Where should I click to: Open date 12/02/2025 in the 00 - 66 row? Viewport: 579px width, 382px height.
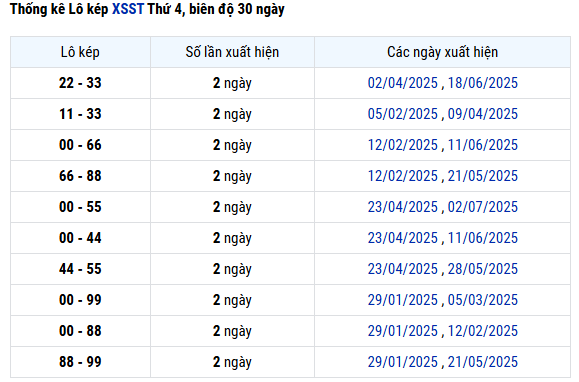pyautogui.click(x=402, y=145)
